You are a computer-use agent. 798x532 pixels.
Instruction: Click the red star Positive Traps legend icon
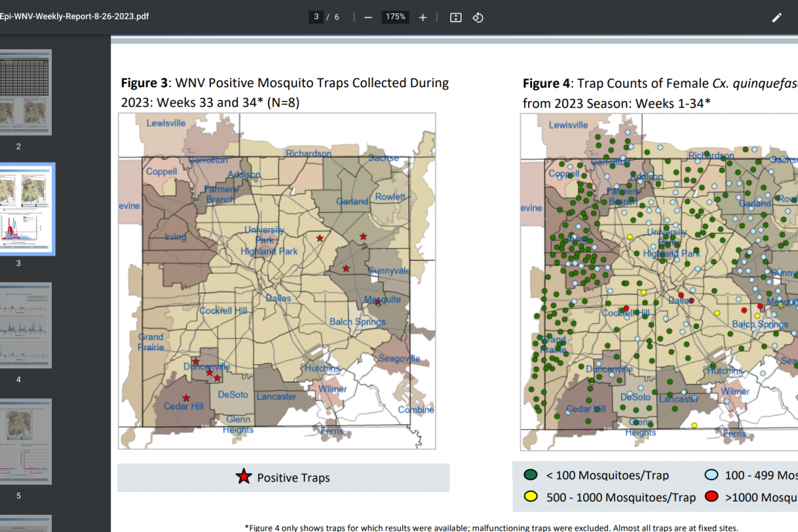tap(244, 477)
